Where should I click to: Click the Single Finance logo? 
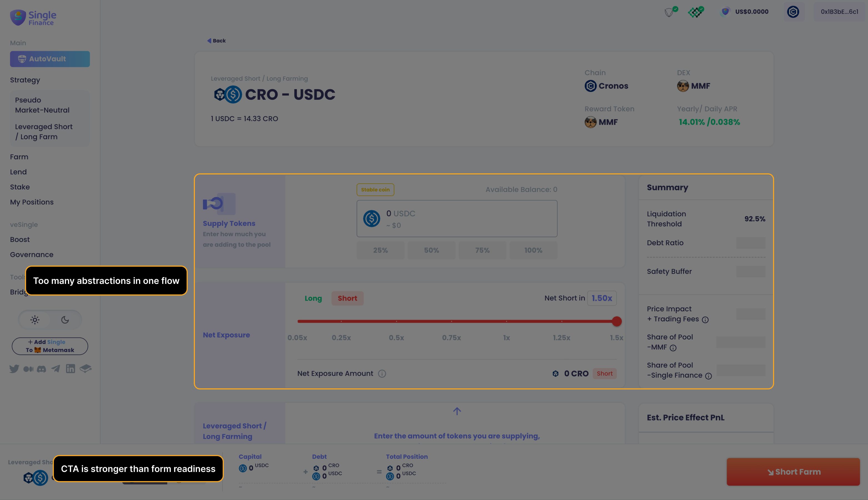click(x=33, y=17)
